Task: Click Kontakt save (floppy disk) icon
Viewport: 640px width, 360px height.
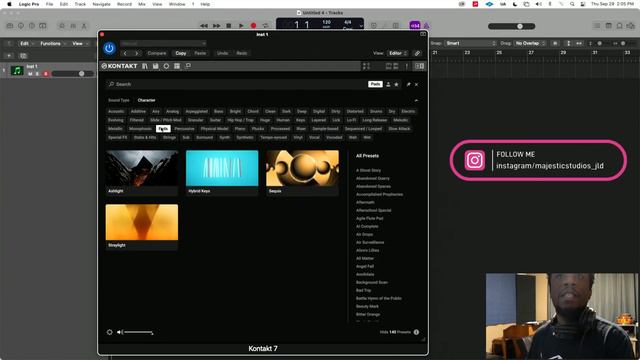Action: pos(156,66)
